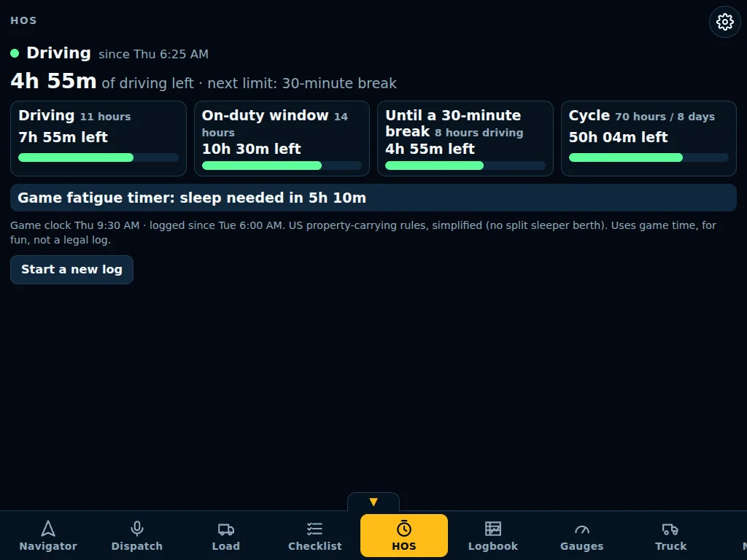Click the 'Driving' status label
747x560 pixels.
(x=58, y=52)
